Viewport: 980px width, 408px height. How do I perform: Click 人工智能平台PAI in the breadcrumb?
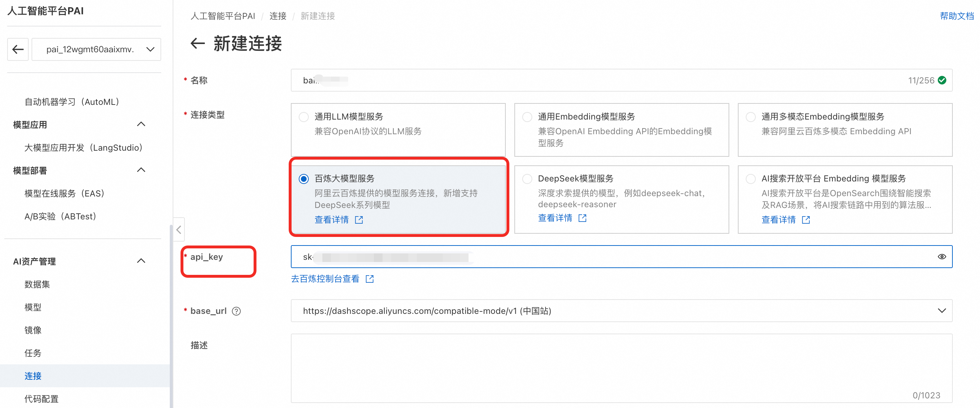pos(222,16)
